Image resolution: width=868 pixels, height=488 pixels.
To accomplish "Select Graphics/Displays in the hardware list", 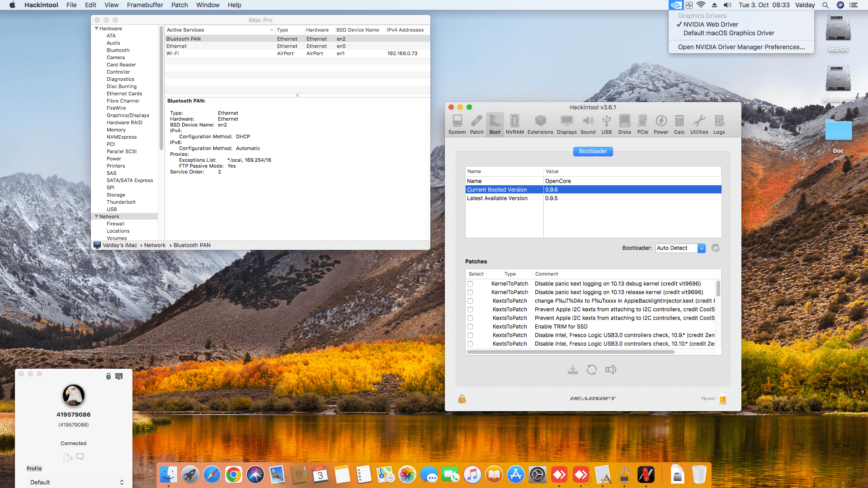I will click(128, 115).
